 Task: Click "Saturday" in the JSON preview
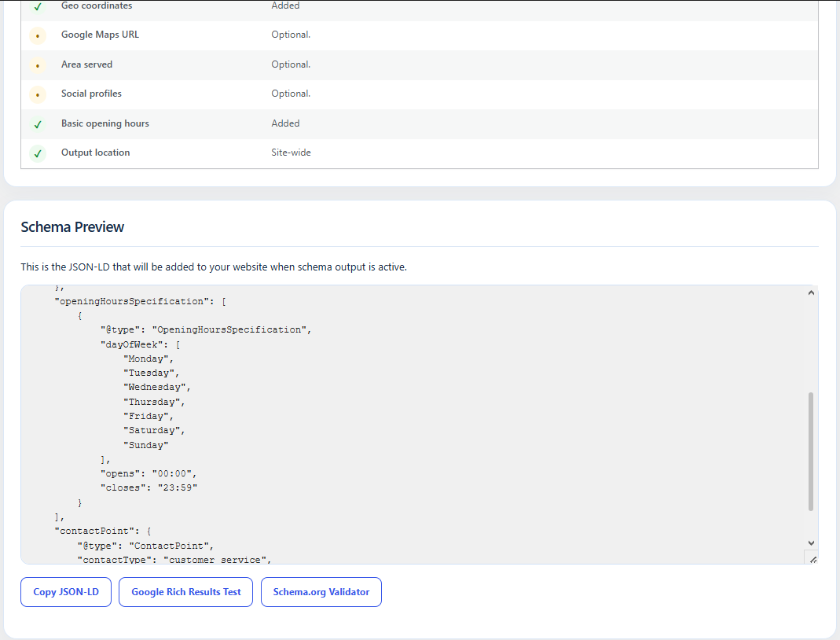click(154, 430)
